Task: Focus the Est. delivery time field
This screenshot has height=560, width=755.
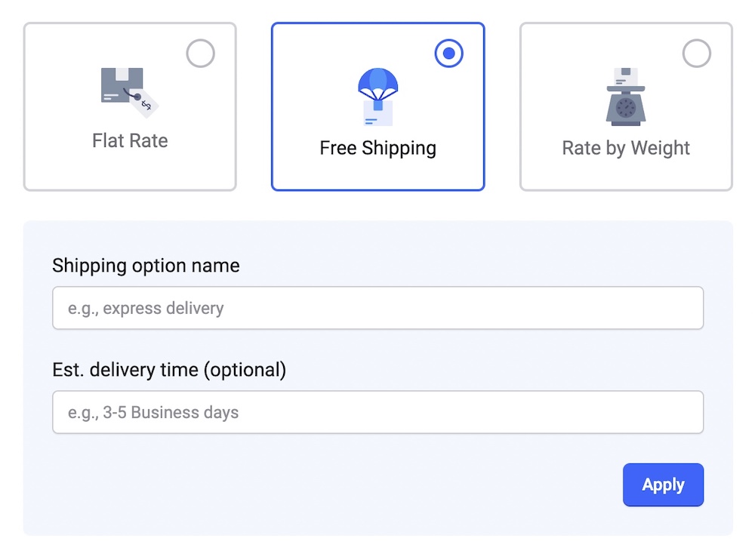Action: (377, 412)
